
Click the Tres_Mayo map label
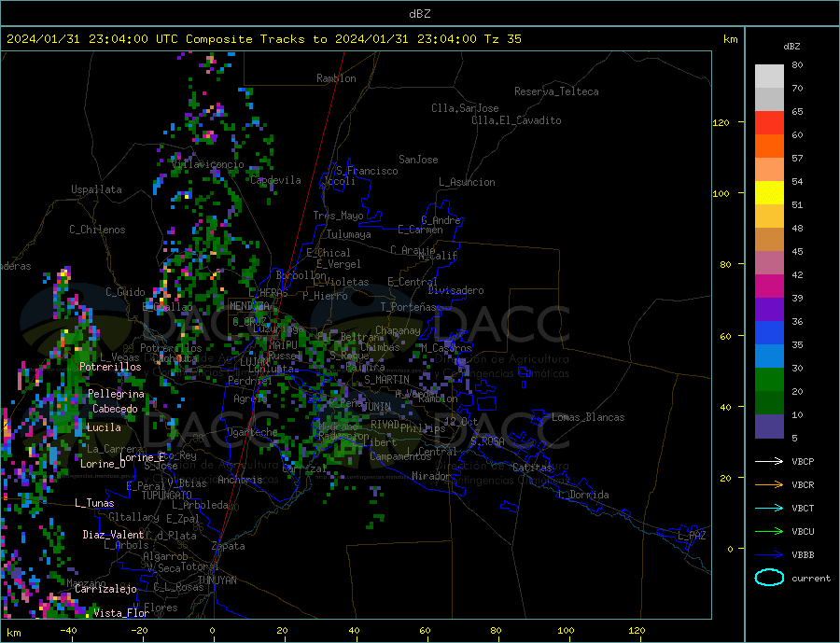[338, 216]
